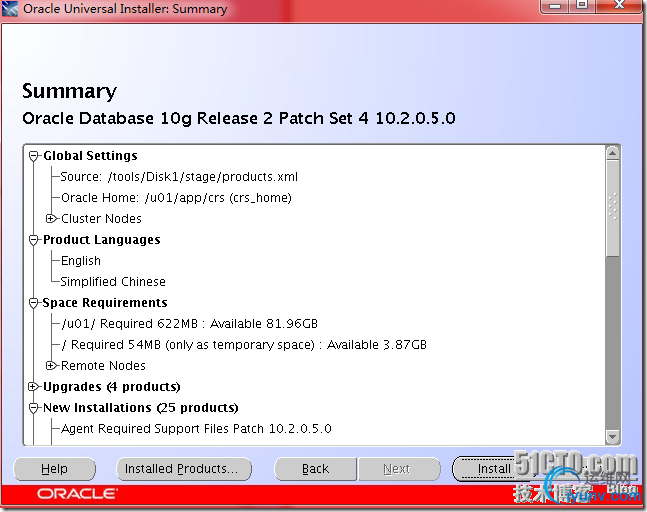Screen dimensions: 647x512
Task: Click scrollbar up arrow in summary list
Action: 613,153
